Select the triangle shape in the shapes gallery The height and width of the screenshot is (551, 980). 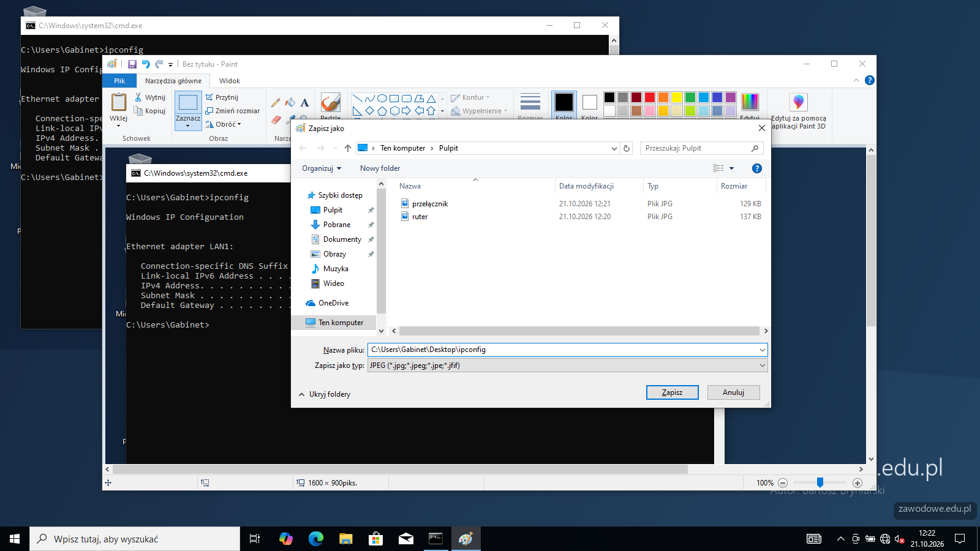(431, 99)
